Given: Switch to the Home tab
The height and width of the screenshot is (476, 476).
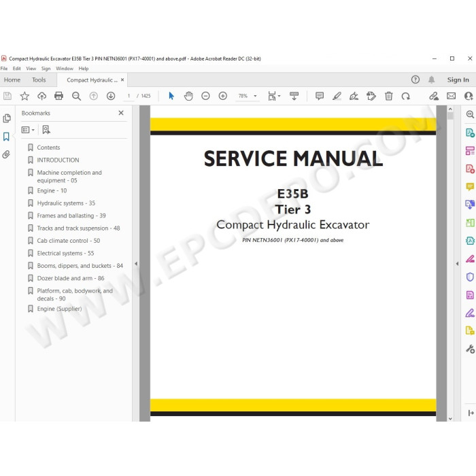Looking at the screenshot, I should point(12,80).
